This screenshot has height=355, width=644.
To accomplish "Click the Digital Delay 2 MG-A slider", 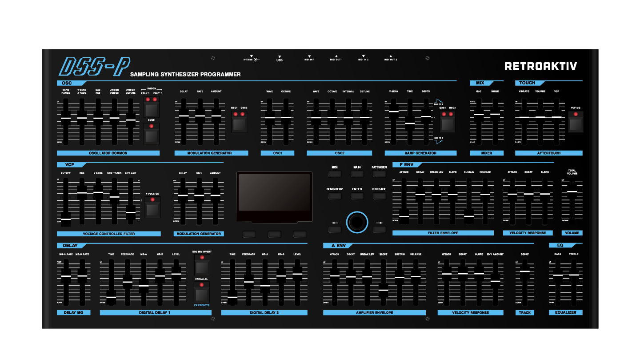I will (x=265, y=283).
